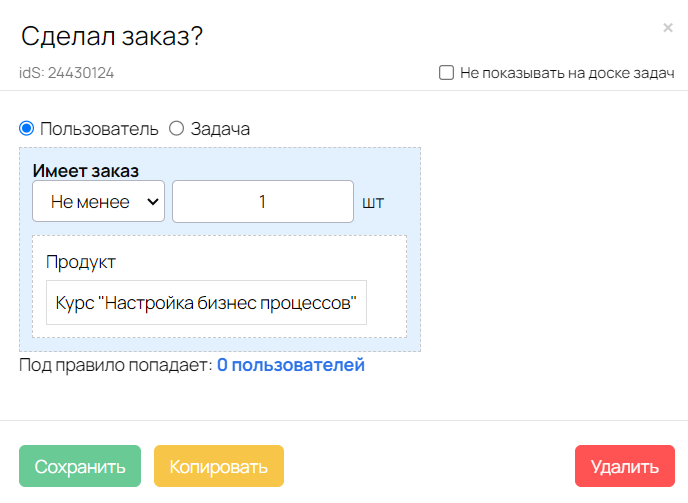Click the "Под правило попадает:" text
The image size is (688, 503).
coord(116,365)
